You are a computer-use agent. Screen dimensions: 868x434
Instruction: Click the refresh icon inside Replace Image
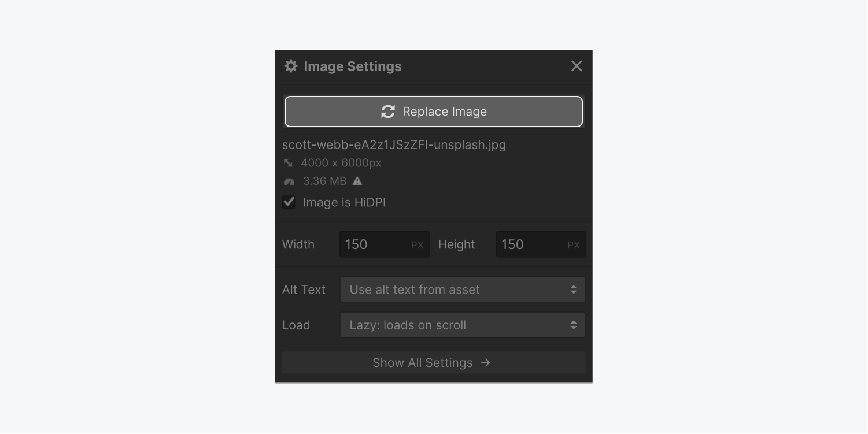[x=388, y=112]
